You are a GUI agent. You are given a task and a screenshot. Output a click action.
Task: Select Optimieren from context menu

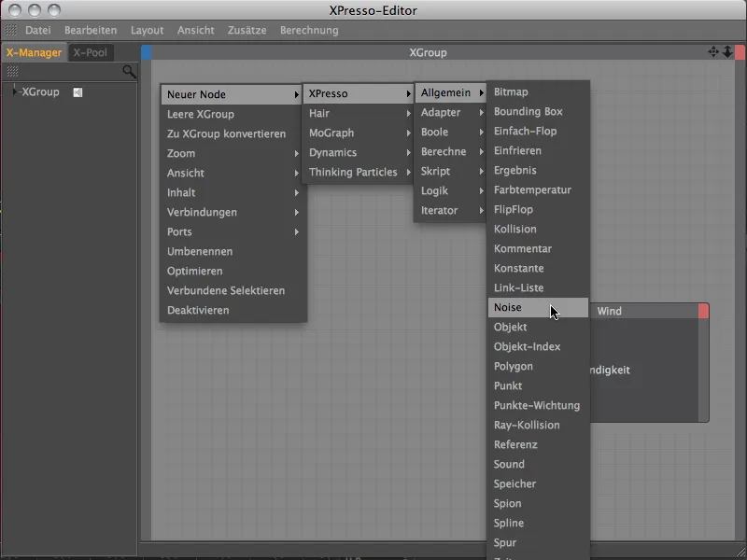[x=233, y=271]
